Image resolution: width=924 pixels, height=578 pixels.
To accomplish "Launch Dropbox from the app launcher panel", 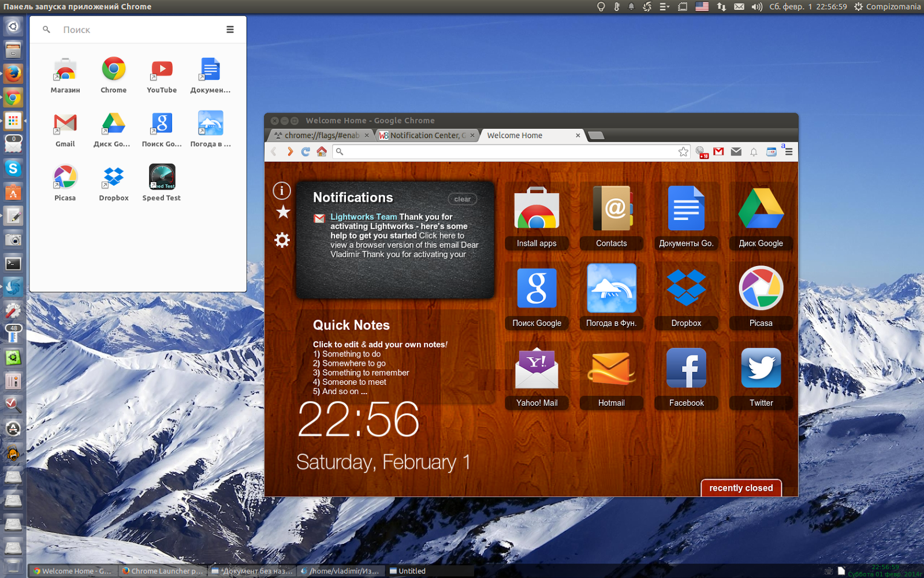I will pos(114,183).
